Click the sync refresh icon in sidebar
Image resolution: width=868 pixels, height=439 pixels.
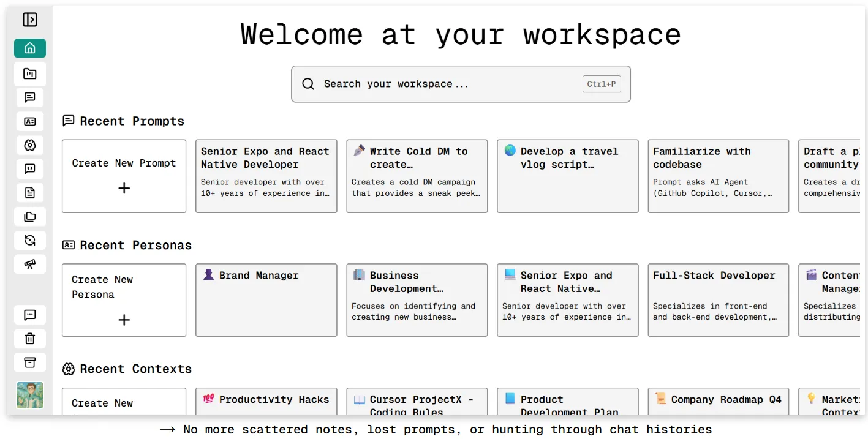(29, 240)
